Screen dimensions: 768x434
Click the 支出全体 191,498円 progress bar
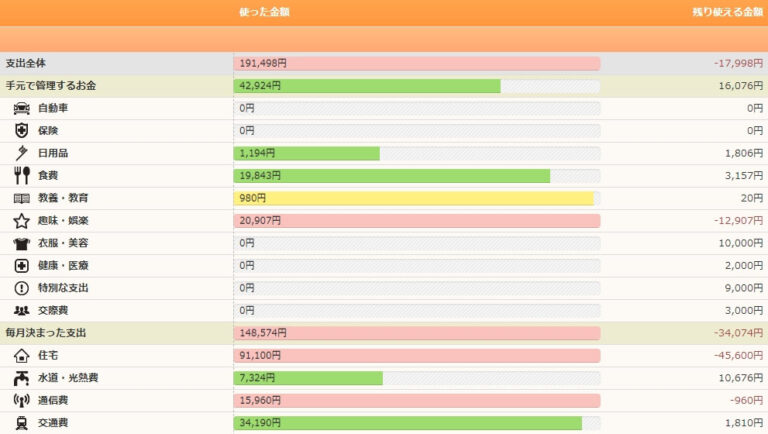coord(417,63)
